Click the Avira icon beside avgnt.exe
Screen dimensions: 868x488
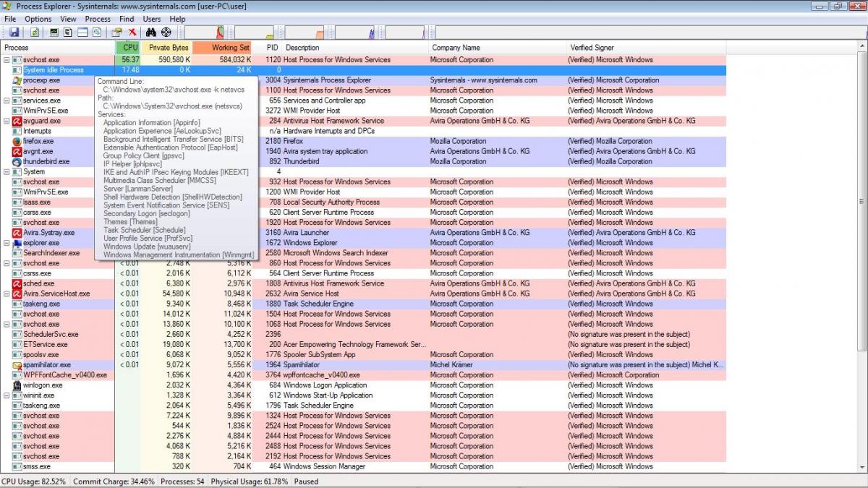click(x=17, y=152)
